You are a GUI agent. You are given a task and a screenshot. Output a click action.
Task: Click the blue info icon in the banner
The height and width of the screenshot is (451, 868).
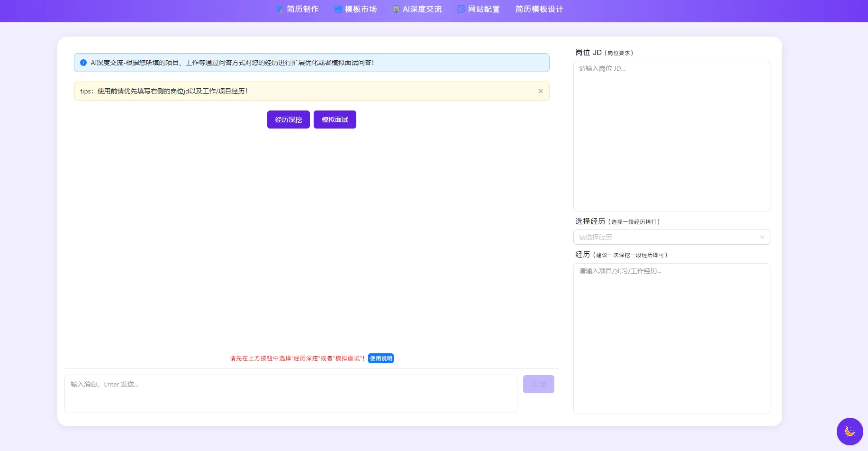click(x=83, y=62)
